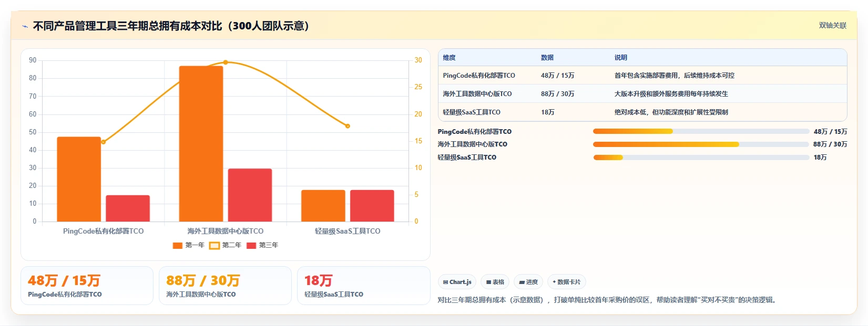Click the PingCode私有化部署TCO progress label

475,132
